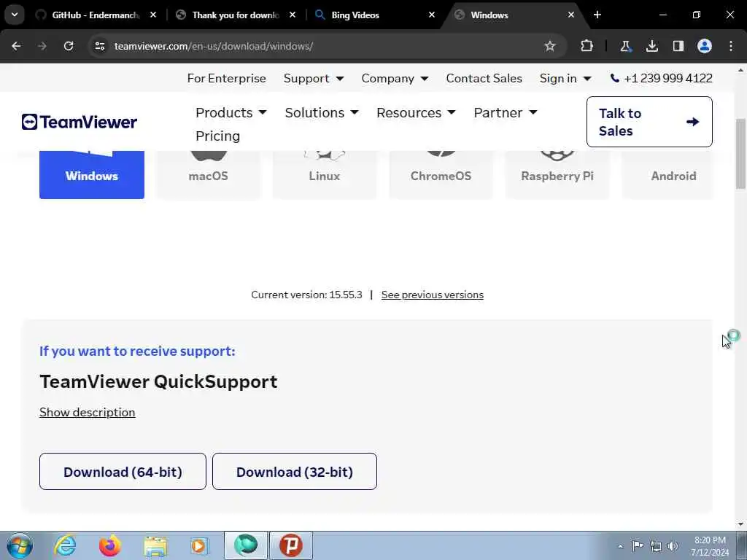Screen dimensions: 747x560
Task: Open Windows Media Player in taskbar
Action: [x=199, y=545]
